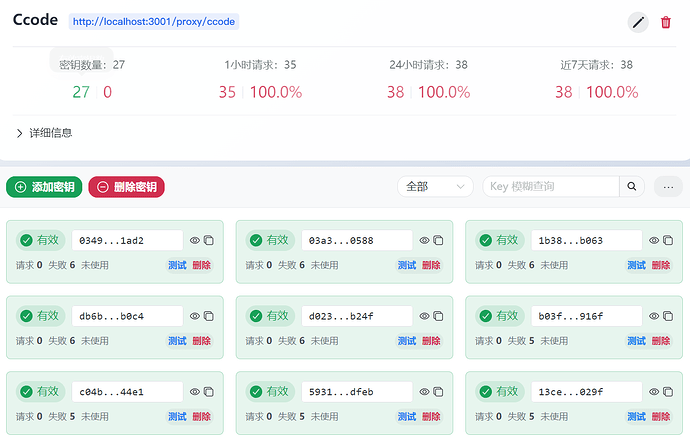Click the 删除密钥 button

(x=126, y=187)
